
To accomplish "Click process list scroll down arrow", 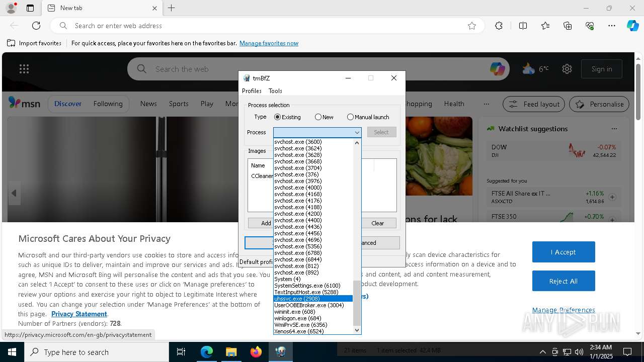I will point(357,330).
